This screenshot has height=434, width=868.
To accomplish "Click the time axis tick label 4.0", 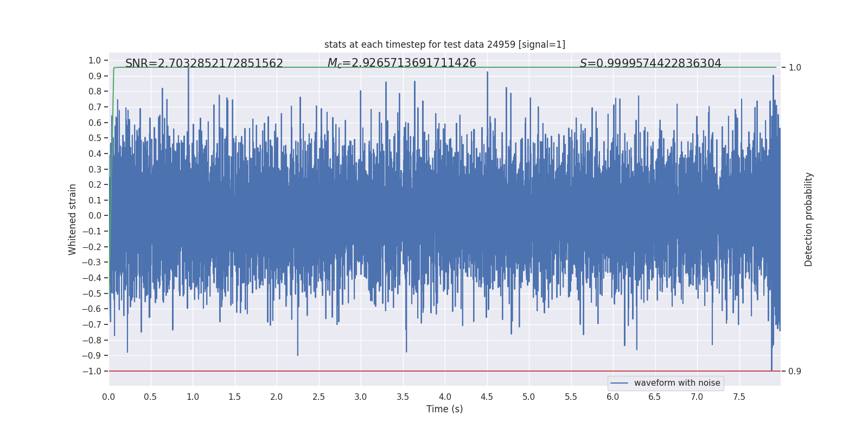I will tap(445, 397).
